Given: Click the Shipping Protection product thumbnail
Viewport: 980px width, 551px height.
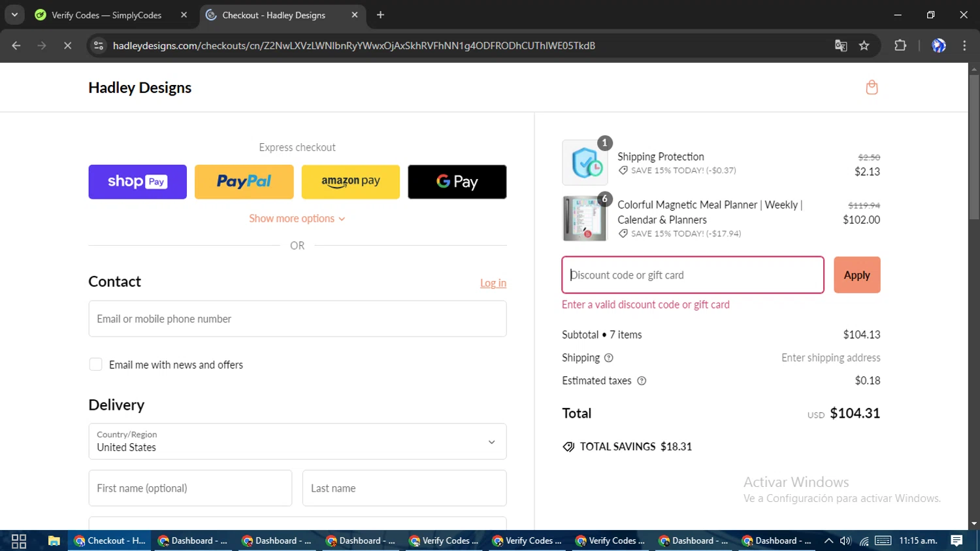Looking at the screenshot, I should [585, 162].
